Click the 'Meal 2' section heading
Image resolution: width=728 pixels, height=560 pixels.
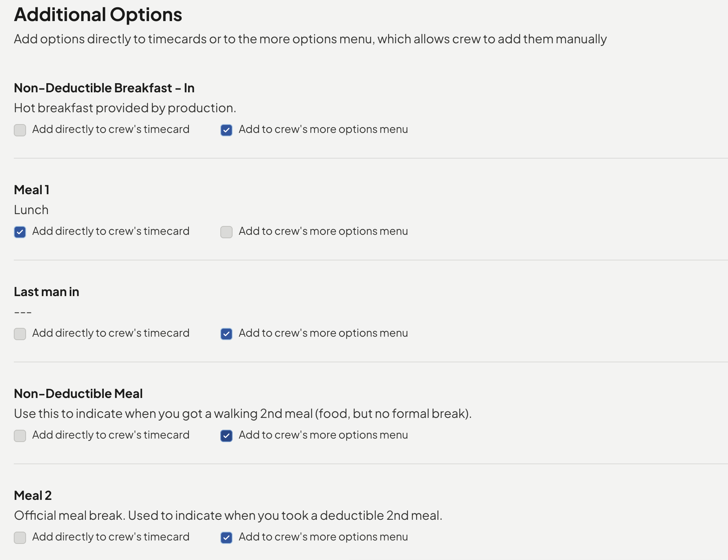[x=33, y=496]
